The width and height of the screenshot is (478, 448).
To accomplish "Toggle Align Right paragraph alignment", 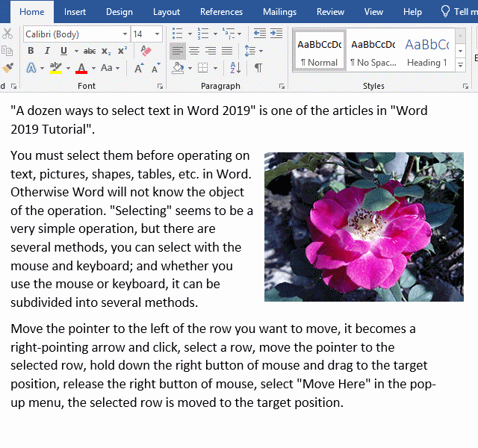I will click(x=211, y=51).
